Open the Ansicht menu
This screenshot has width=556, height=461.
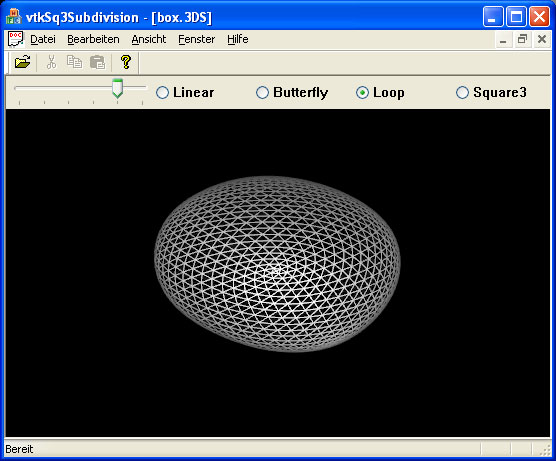(x=149, y=39)
